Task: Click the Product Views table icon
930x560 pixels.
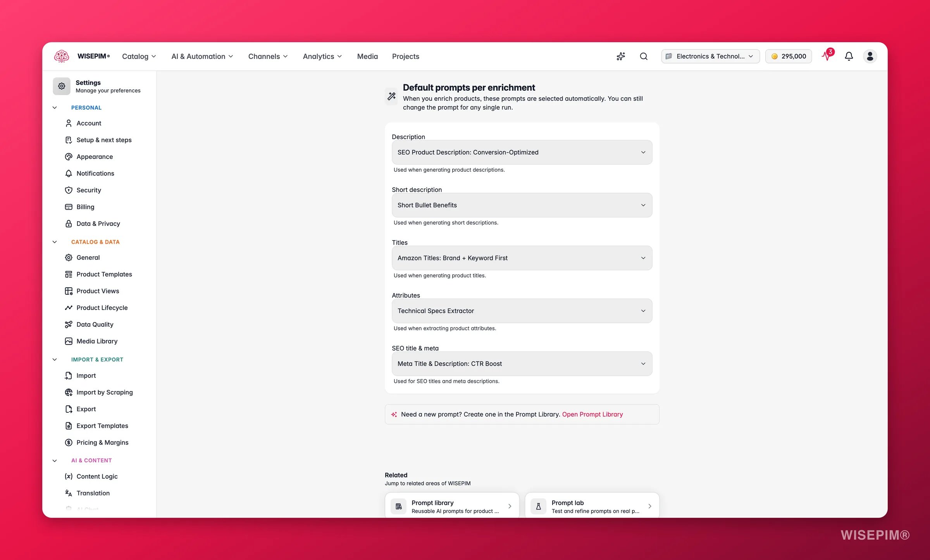Action: click(x=69, y=291)
